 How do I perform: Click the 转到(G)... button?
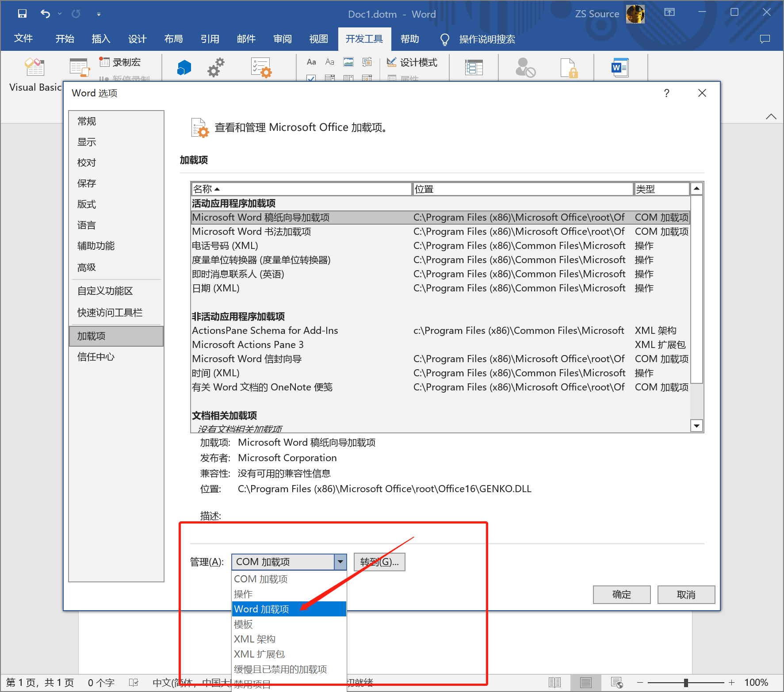tap(379, 562)
